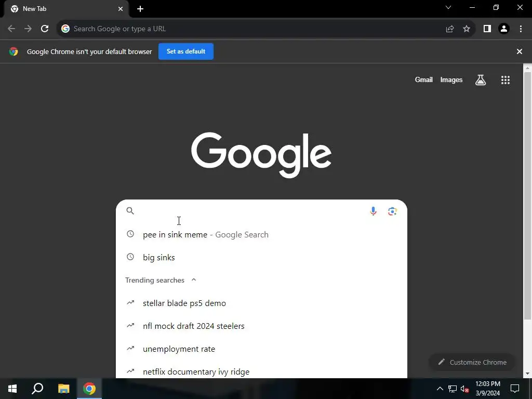
Task: Open network status tray icon
Action: [x=453, y=389]
